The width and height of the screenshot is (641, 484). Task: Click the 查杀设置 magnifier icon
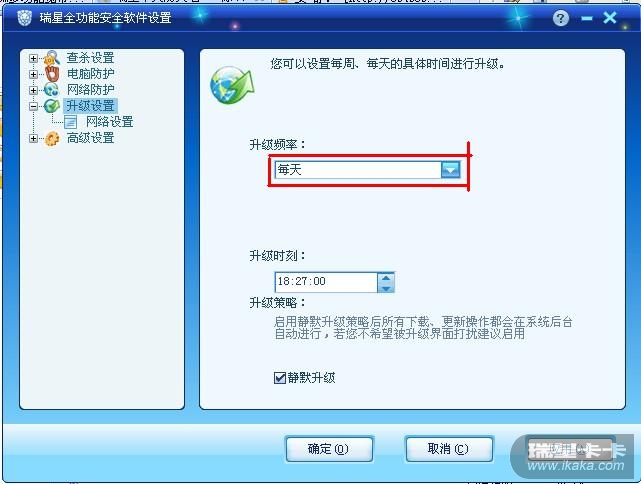pos(52,58)
